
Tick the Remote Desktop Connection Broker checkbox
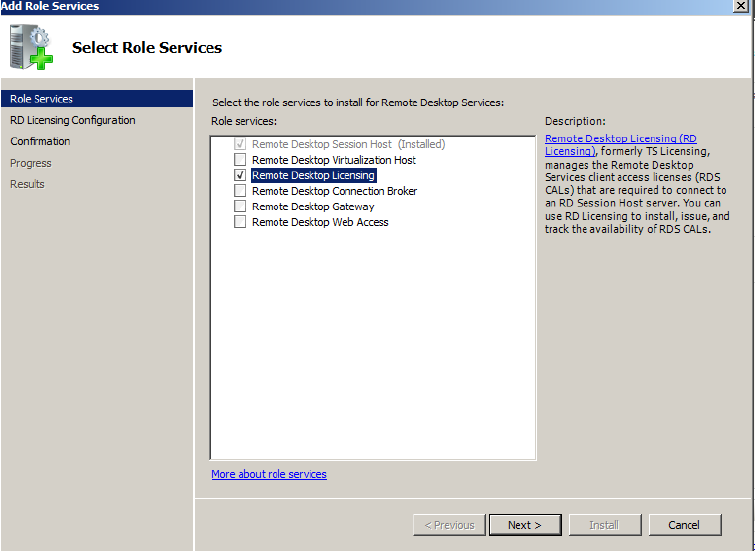240,191
